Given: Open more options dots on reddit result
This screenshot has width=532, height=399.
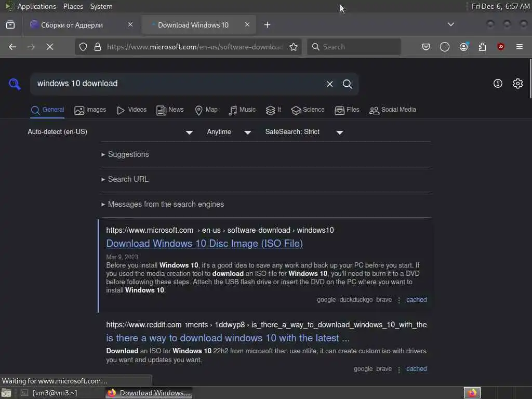Looking at the screenshot, I should tap(399, 369).
